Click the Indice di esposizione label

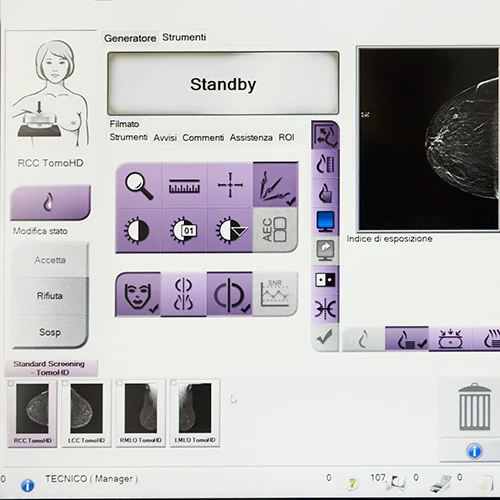(389, 239)
